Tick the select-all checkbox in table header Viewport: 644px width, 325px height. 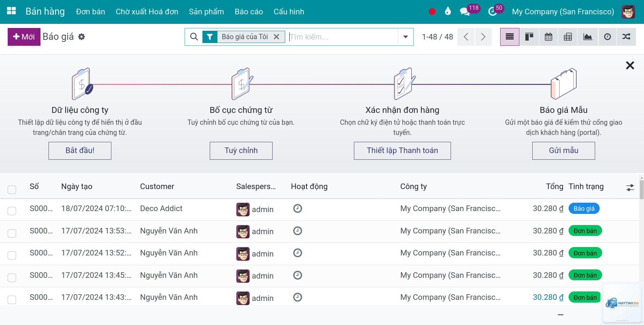point(12,189)
